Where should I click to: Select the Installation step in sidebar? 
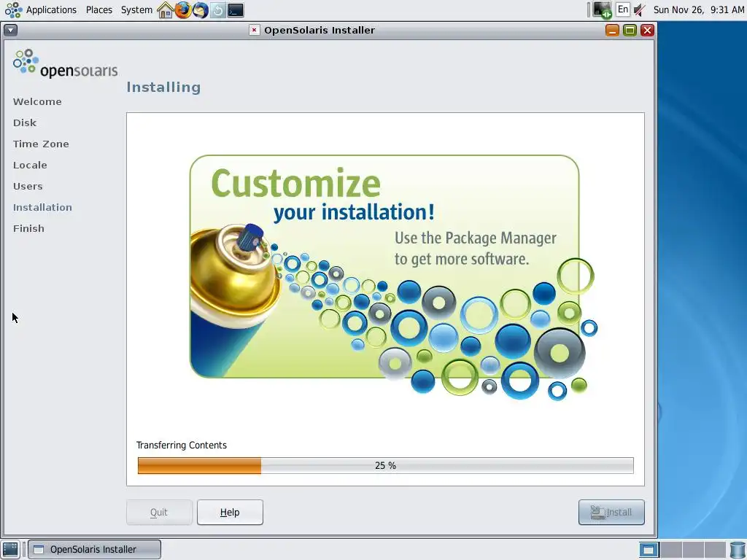pyautogui.click(x=42, y=208)
